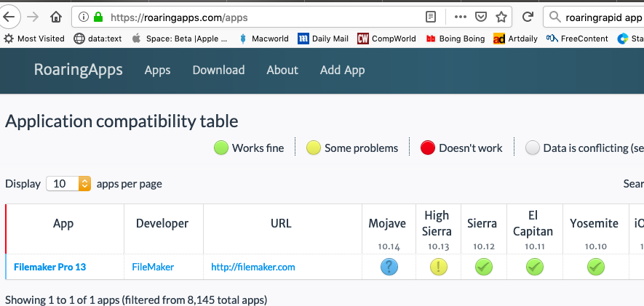The image size is (644, 306).
Task: Open the Download nav menu item
Action: click(x=218, y=70)
